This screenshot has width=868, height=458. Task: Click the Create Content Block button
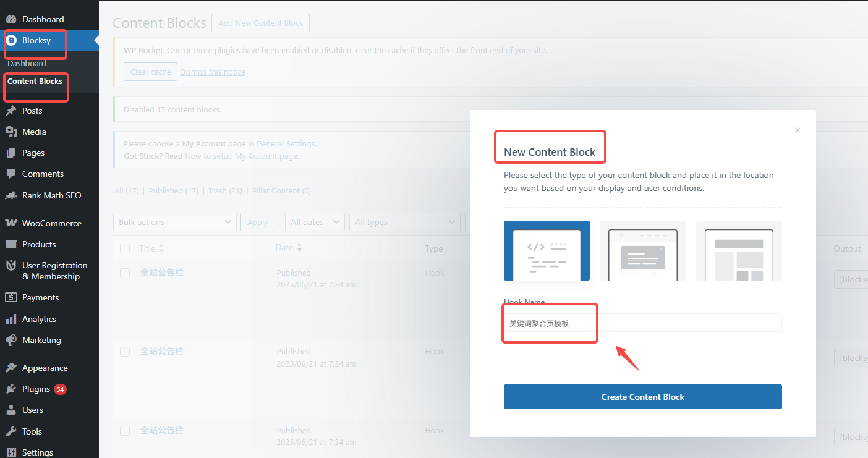pyautogui.click(x=642, y=397)
